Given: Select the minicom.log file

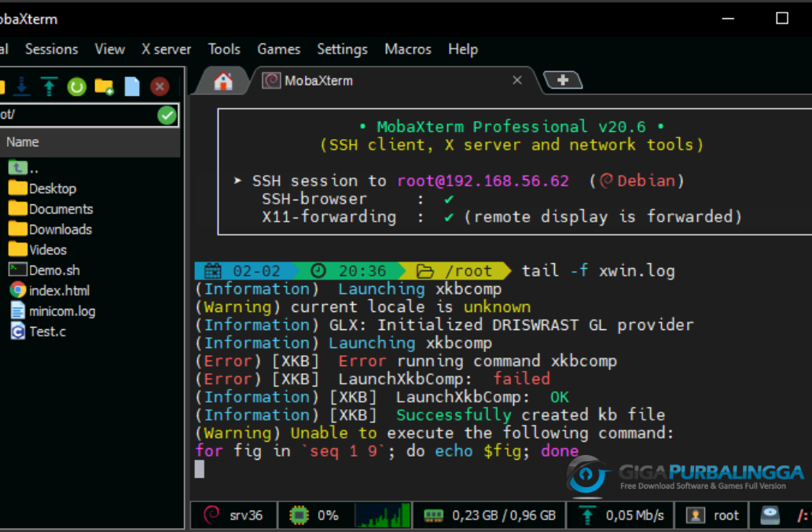Looking at the screenshot, I should coord(52,311).
